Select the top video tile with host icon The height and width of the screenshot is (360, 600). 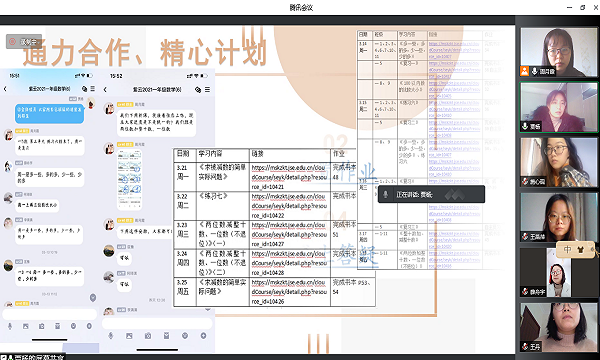click(559, 52)
